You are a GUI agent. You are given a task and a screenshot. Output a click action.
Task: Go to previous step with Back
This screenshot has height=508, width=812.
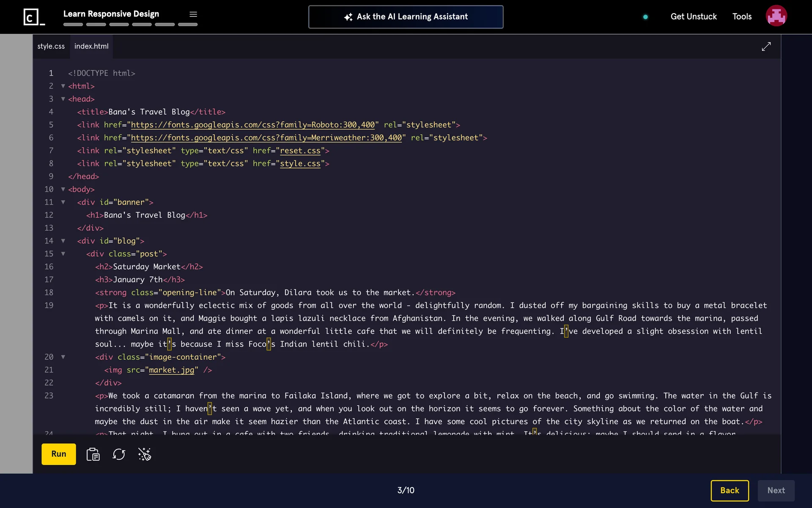(730, 490)
